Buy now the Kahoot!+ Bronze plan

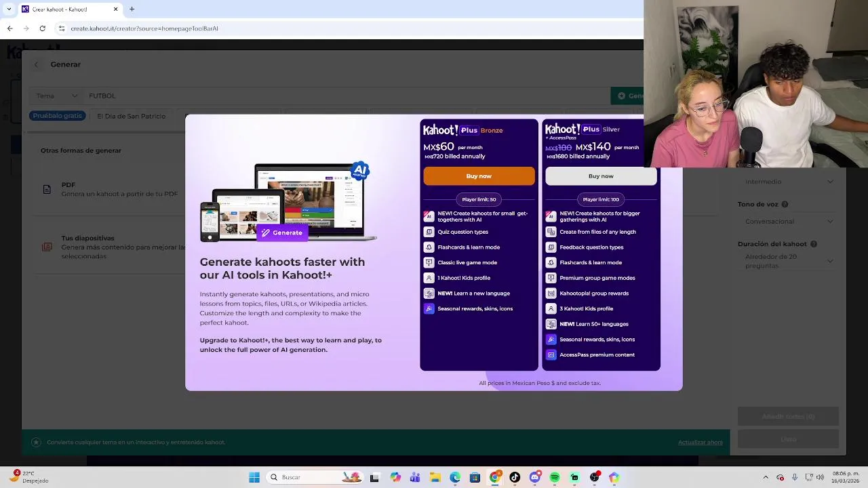click(479, 176)
